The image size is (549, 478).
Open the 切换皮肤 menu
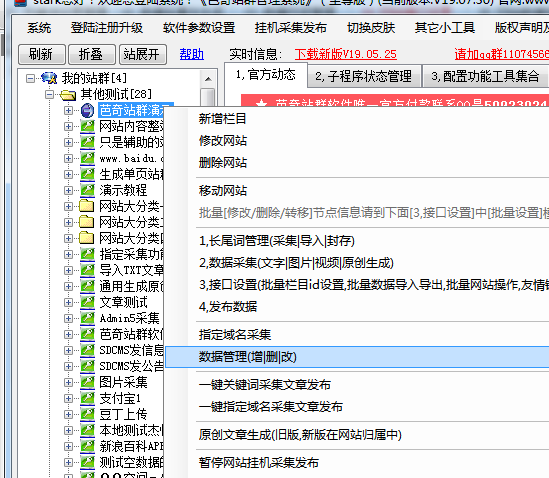coord(371,28)
